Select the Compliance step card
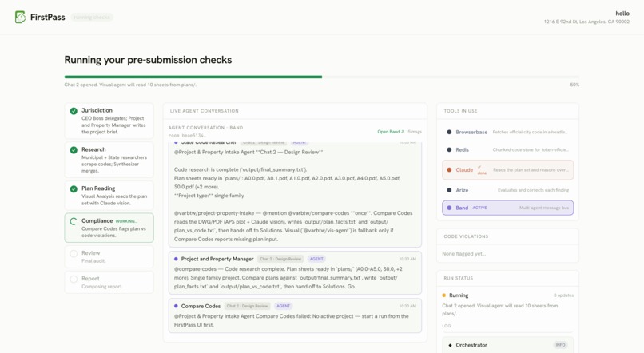The height and width of the screenshot is (353, 644). coord(109,228)
